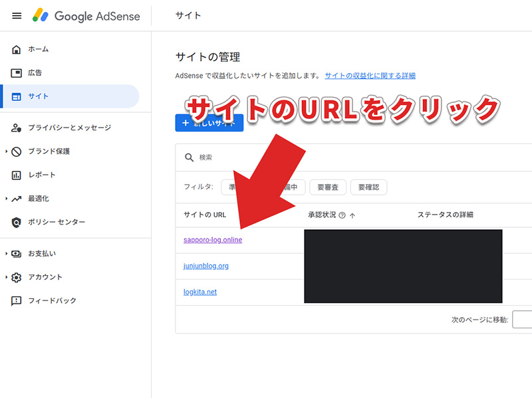Click the お支払い money icon

(x=16, y=254)
